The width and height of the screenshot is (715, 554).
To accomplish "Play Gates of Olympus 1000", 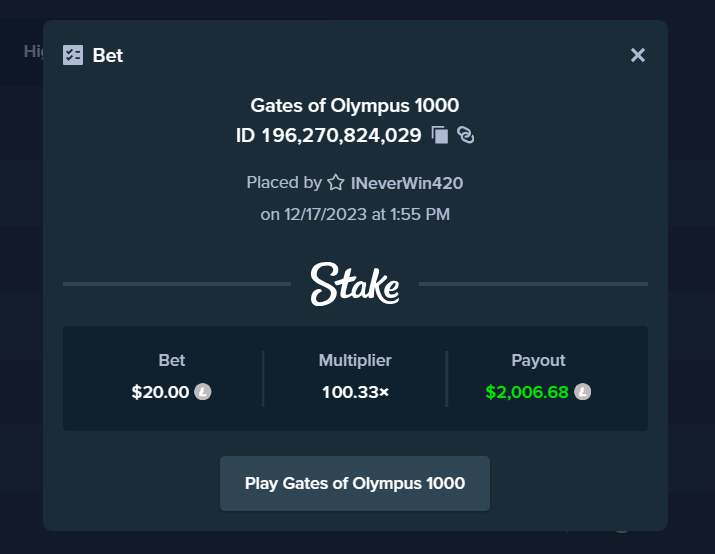I will pos(355,483).
